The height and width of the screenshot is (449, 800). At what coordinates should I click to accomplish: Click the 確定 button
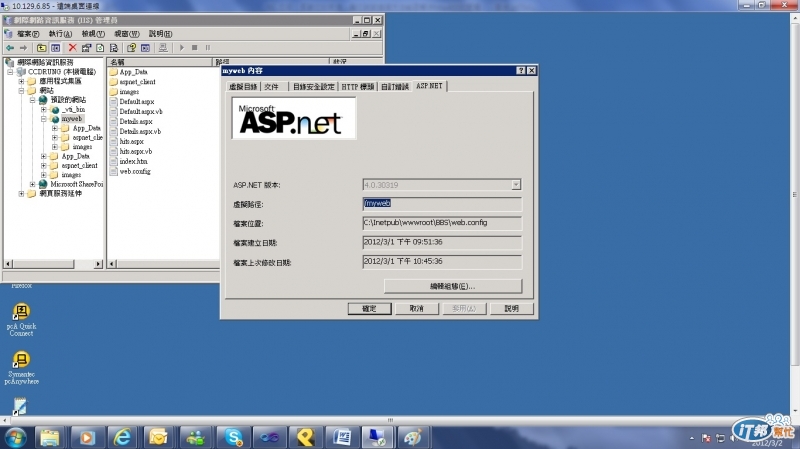pos(369,309)
